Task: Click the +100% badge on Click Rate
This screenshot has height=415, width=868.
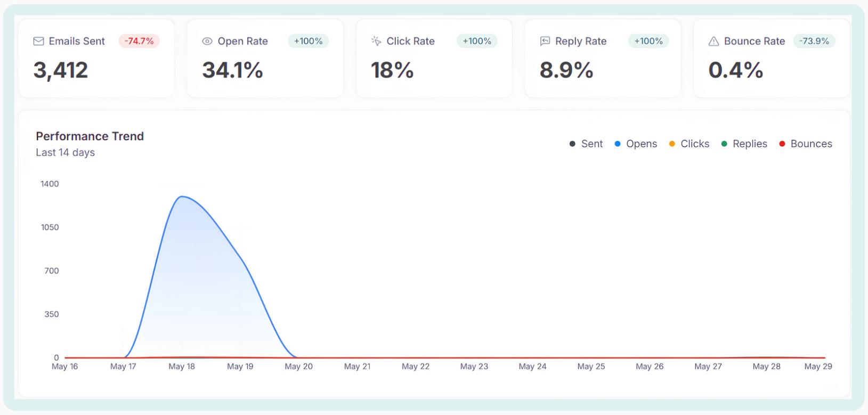Action: [477, 41]
